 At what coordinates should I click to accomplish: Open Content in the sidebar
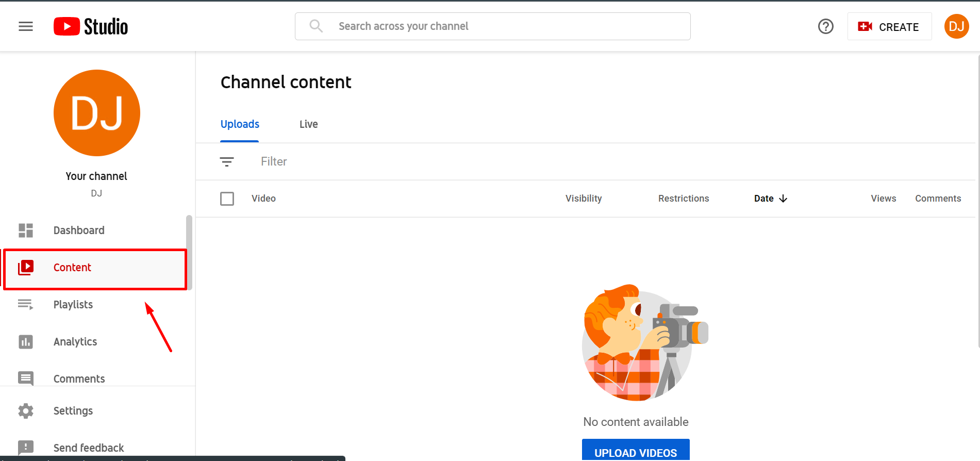click(95, 268)
